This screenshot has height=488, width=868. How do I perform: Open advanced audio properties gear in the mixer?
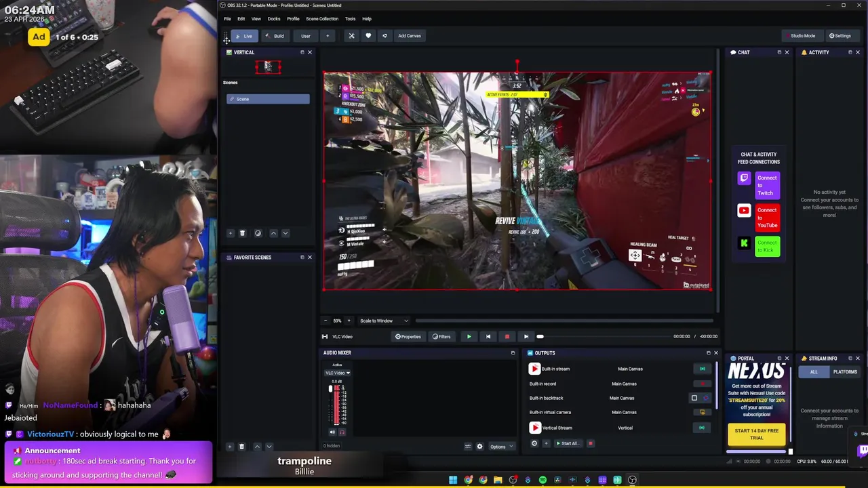pyautogui.click(x=480, y=447)
